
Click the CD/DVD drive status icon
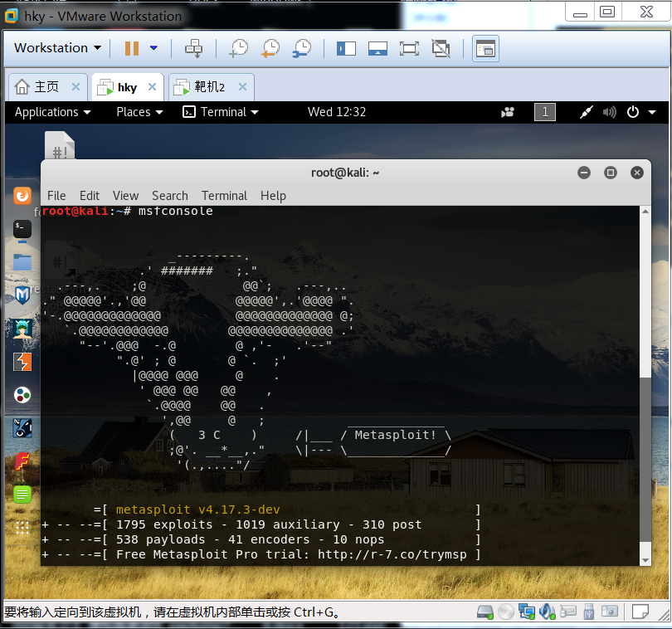coord(506,612)
